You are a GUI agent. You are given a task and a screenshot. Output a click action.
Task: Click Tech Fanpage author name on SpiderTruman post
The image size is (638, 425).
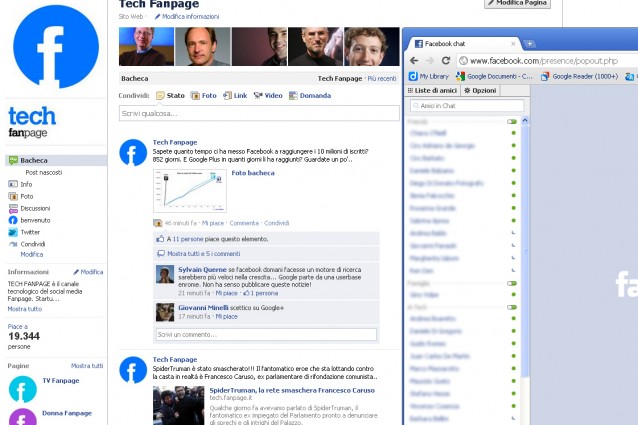click(x=175, y=360)
